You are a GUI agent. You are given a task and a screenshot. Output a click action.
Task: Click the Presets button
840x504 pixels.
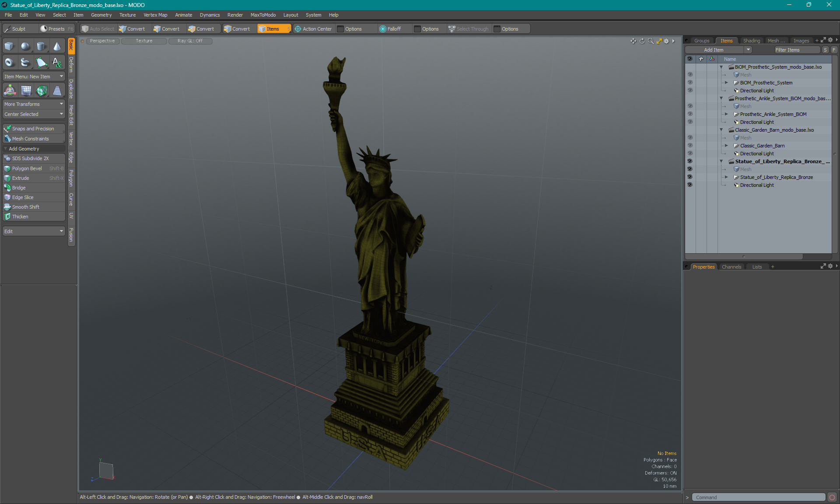pos(56,29)
